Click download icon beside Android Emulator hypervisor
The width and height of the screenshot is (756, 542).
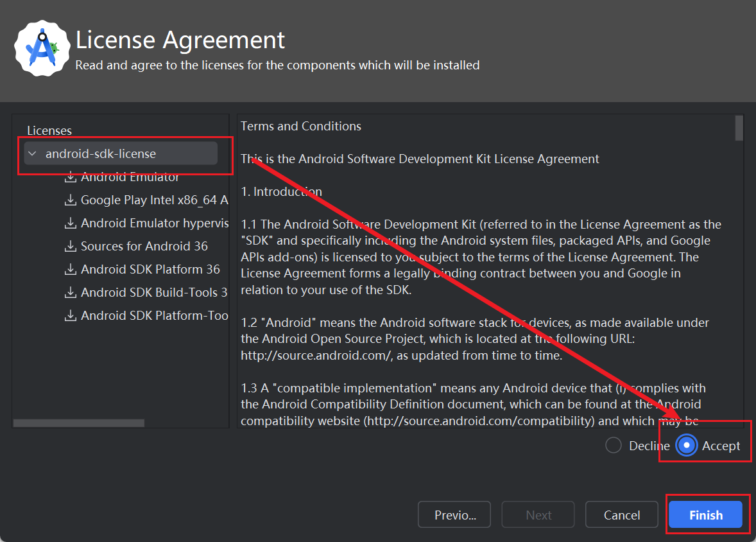71,223
